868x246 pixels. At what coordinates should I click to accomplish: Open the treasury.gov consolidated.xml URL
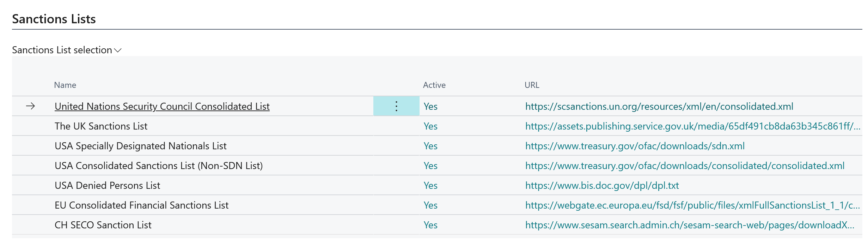685,166
